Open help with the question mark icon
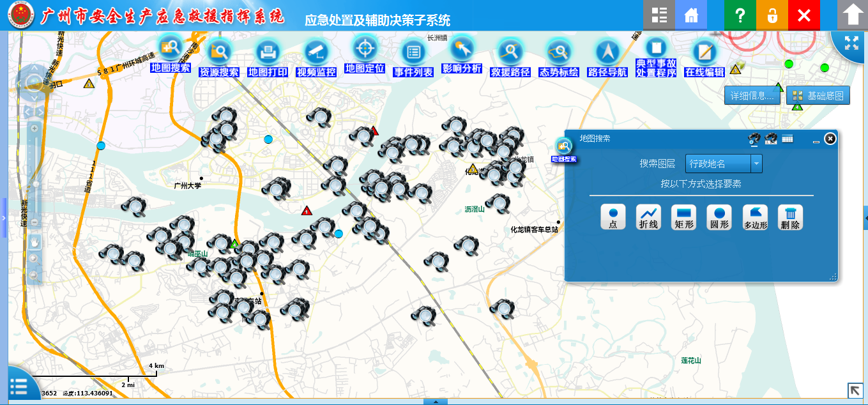The height and width of the screenshot is (405, 868). (740, 15)
